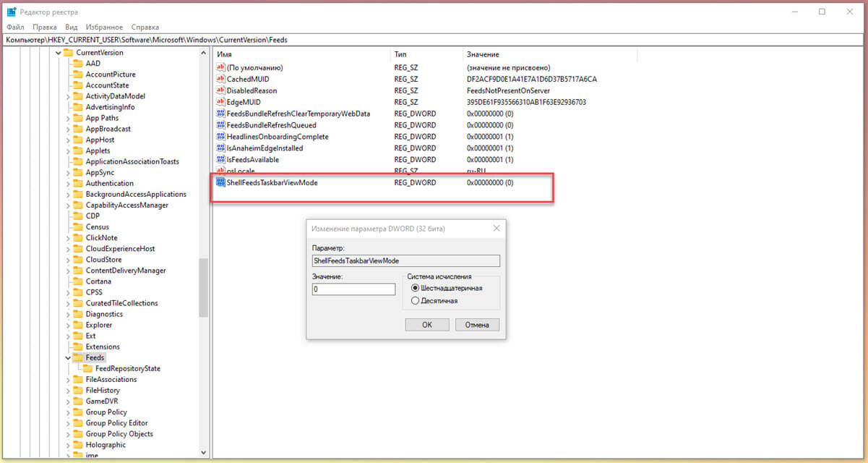Expand the Authentication key
This screenshot has width=868, height=463.
click(x=68, y=183)
